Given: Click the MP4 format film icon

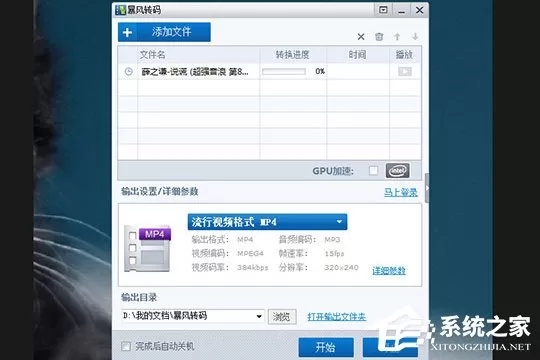Looking at the screenshot, I should [147, 248].
